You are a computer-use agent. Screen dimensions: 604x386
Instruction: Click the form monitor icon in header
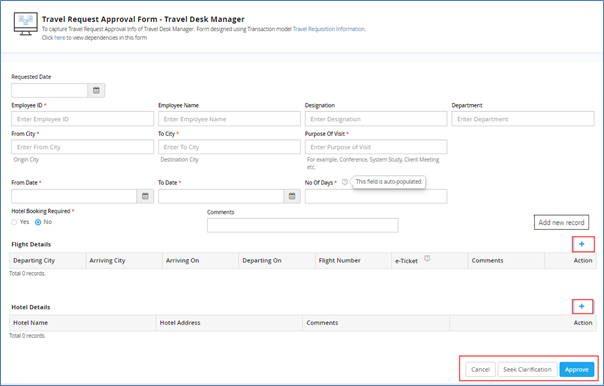tap(25, 23)
